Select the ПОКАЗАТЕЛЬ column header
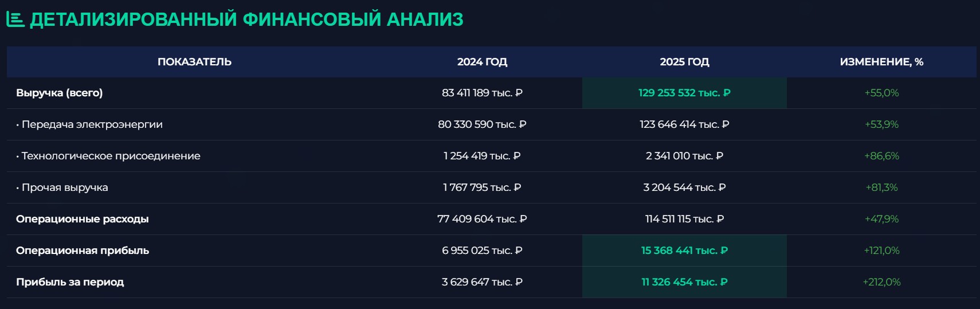 tap(194, 62)
